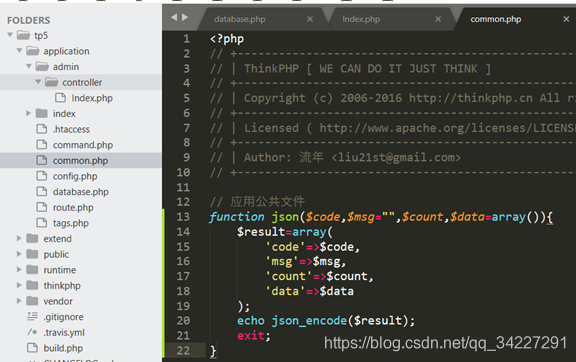
Task: Close the Index.php tab
Action: pyautogui.click(x=438, y=19)
